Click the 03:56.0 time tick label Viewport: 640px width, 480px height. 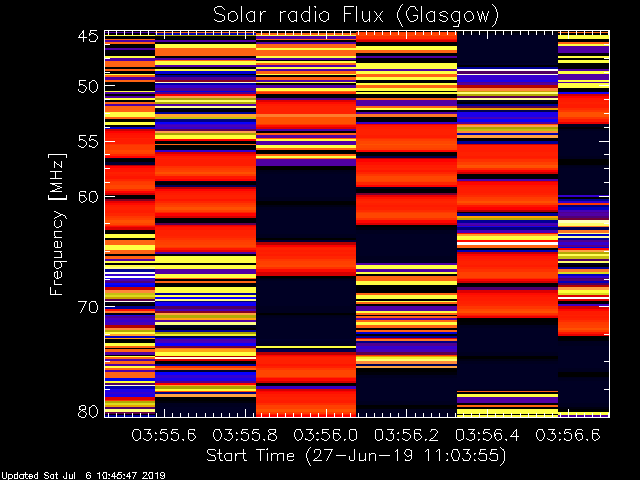point(326,435)
